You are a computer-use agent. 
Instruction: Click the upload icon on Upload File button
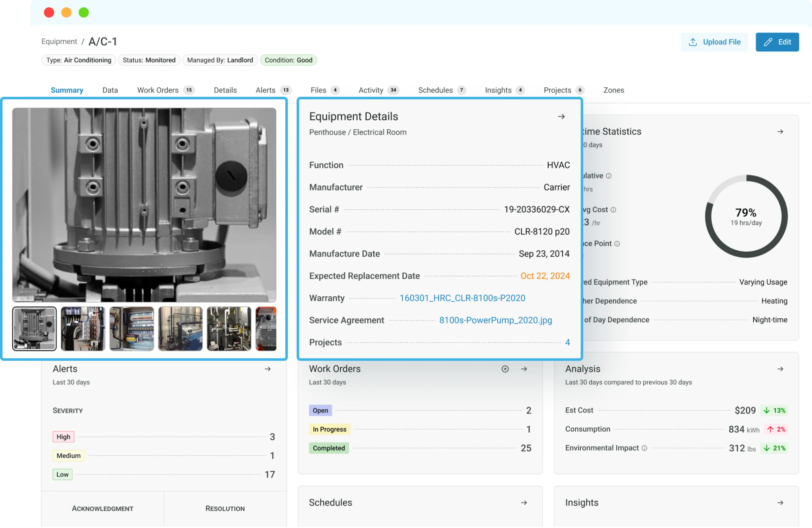(693, 42)
